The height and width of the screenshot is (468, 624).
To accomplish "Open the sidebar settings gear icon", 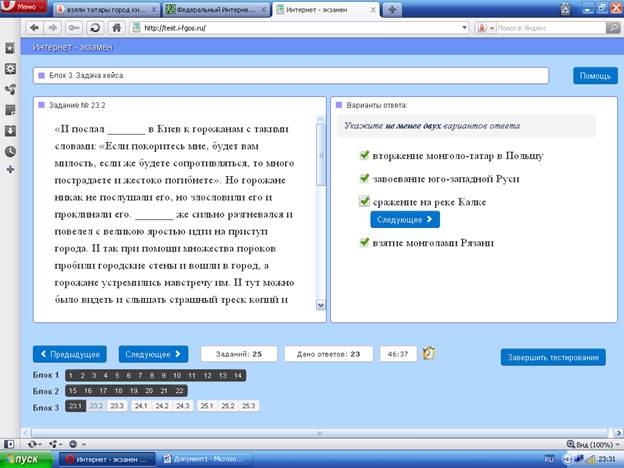I will (x=10, y=68).
